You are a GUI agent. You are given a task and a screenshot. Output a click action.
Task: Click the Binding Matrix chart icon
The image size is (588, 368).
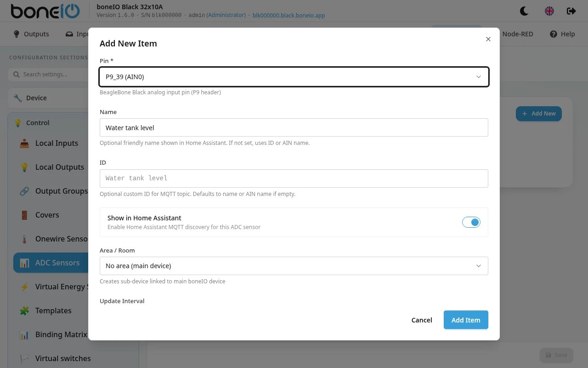pos(24,334)
